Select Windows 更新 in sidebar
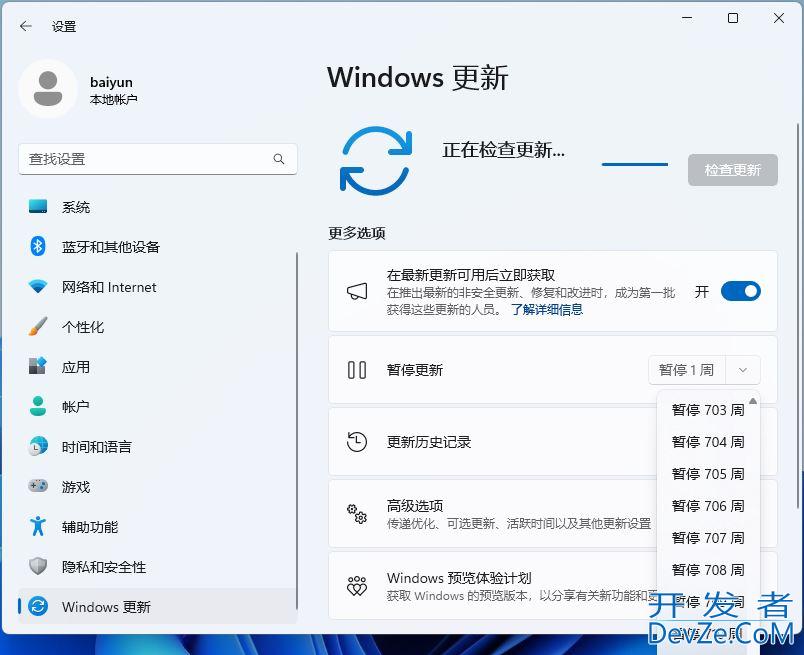The image size is (804, 655). 156,607
